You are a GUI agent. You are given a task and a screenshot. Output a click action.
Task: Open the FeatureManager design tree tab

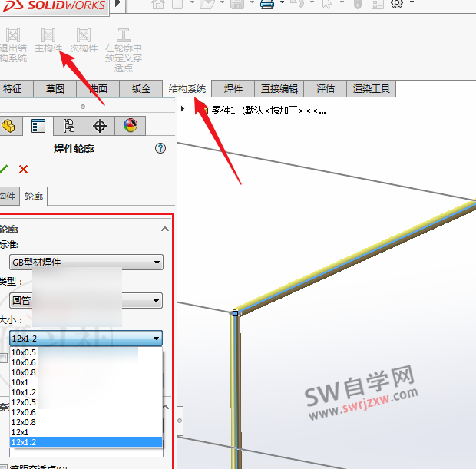8,126
